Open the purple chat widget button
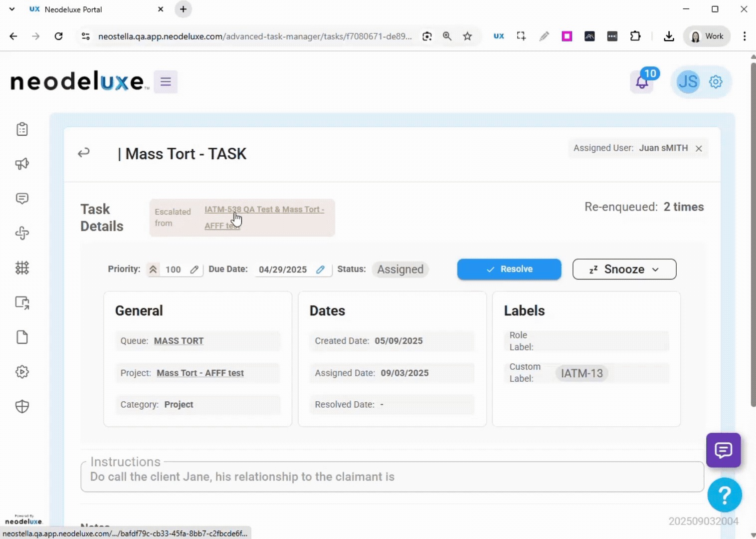 (723, 450)
